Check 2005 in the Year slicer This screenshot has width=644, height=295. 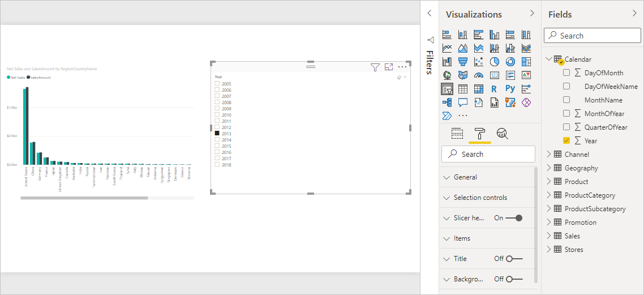click(217, 83)
